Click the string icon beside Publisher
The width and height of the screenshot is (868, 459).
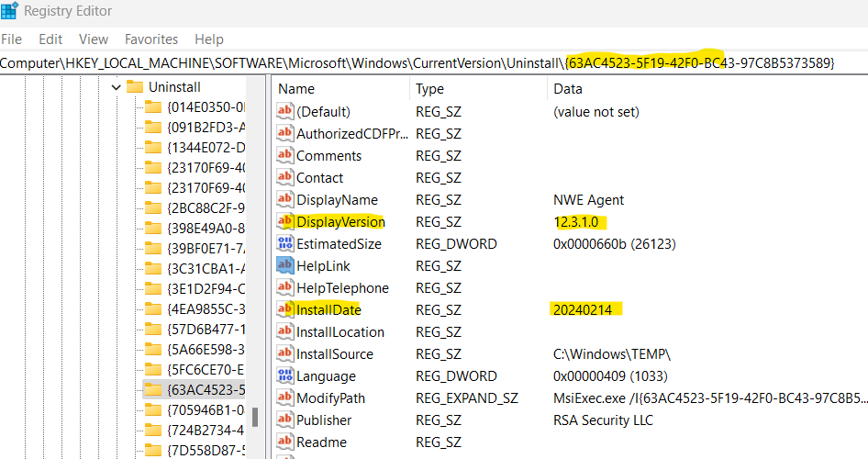285,420
